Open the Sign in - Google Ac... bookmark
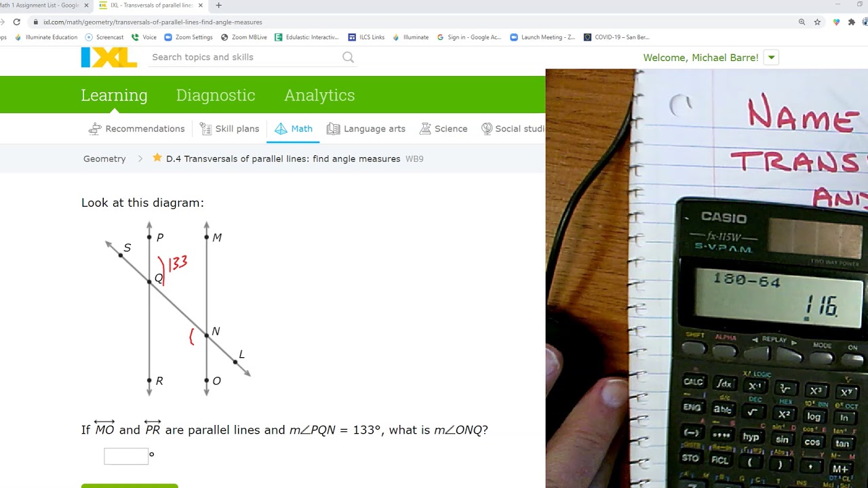This screenshot has width=868, height=488. coord(469,37)
